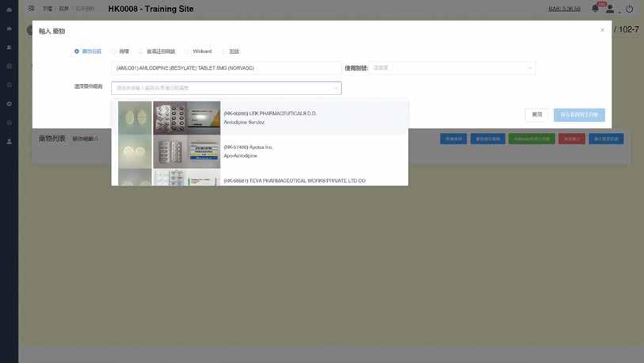
Task: Click the blister pack photo in Apotex row
Action: pyautogui.click(x=170, y=151)
